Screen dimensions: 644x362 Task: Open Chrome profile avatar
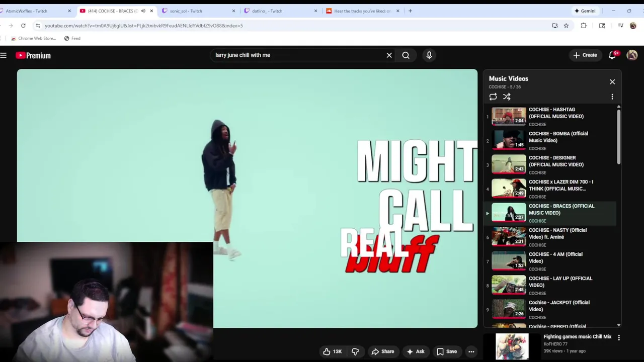click(x=633, y=26)
